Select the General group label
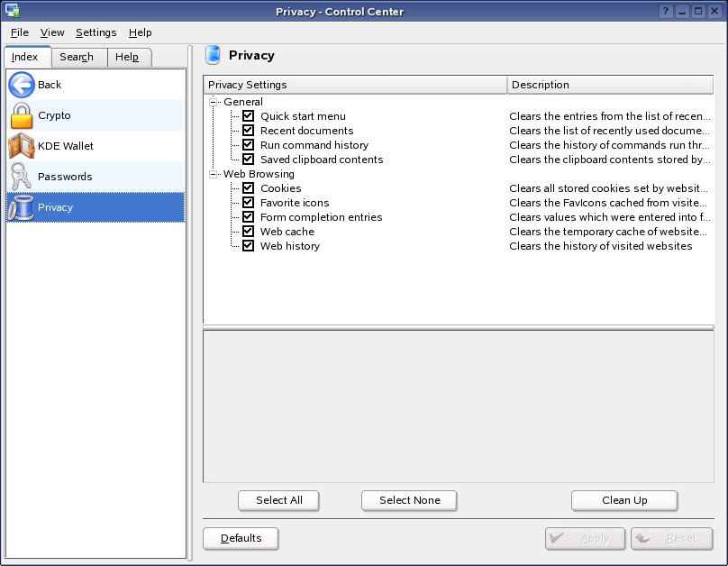The height and width of the screenshot is (566, 728). coord(243,102)
